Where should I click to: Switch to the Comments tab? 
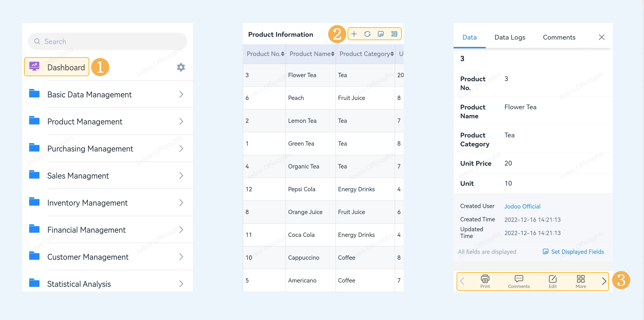point(559,37)
